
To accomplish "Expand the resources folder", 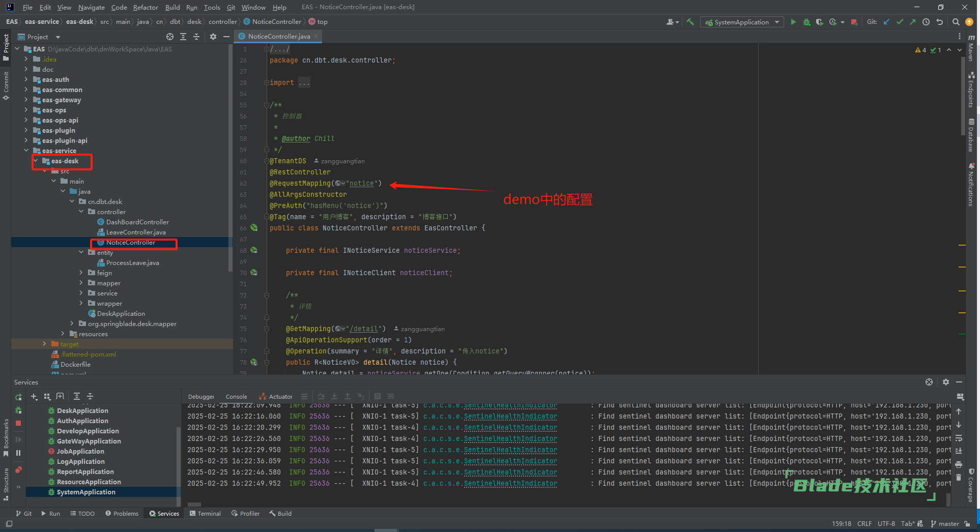I will click(x=63, y=334).
